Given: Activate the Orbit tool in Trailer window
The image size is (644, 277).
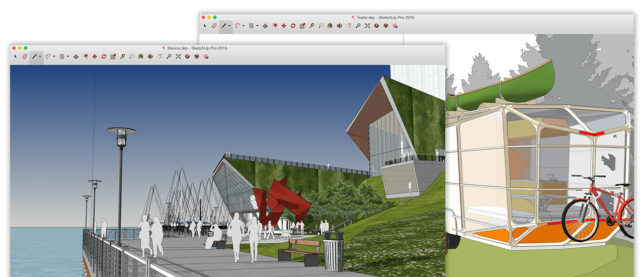Looking at the screenshot, I should tap(339, 25).
